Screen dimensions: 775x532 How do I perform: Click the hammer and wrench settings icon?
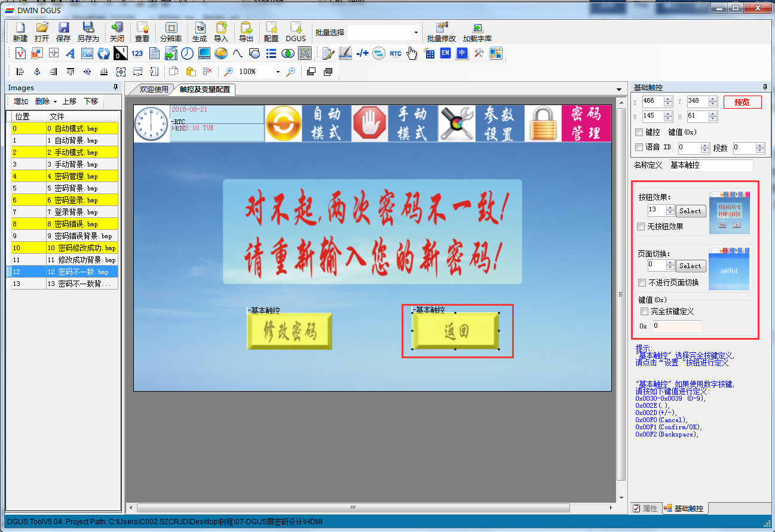point(479,54)
